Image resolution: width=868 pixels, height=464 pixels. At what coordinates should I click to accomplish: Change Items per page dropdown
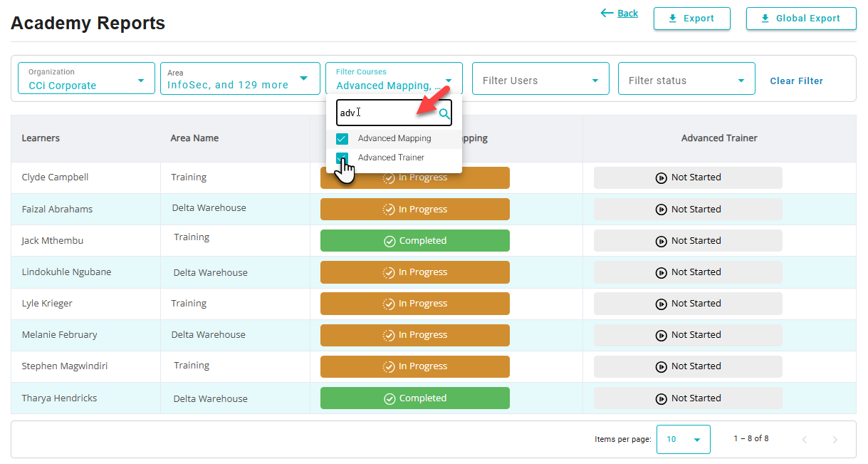tap(683, 439)
